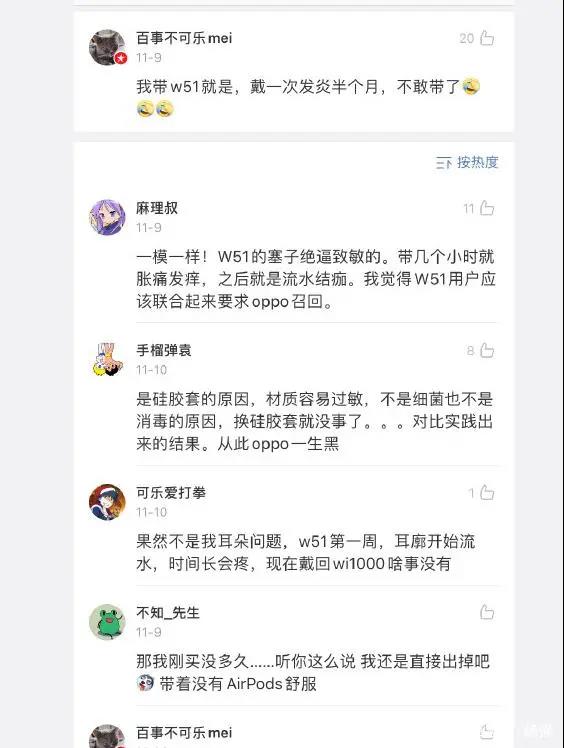Screen dimensions: 564x748
Task: Go to 不知_先生's profile
Action: [x=167, y=612]
